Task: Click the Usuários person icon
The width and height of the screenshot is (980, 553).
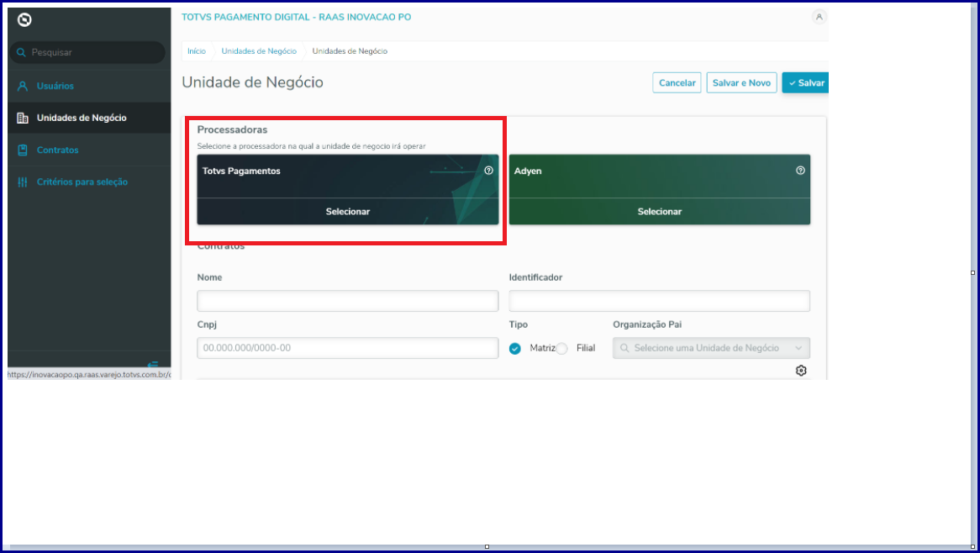Action: coord(23,87)
